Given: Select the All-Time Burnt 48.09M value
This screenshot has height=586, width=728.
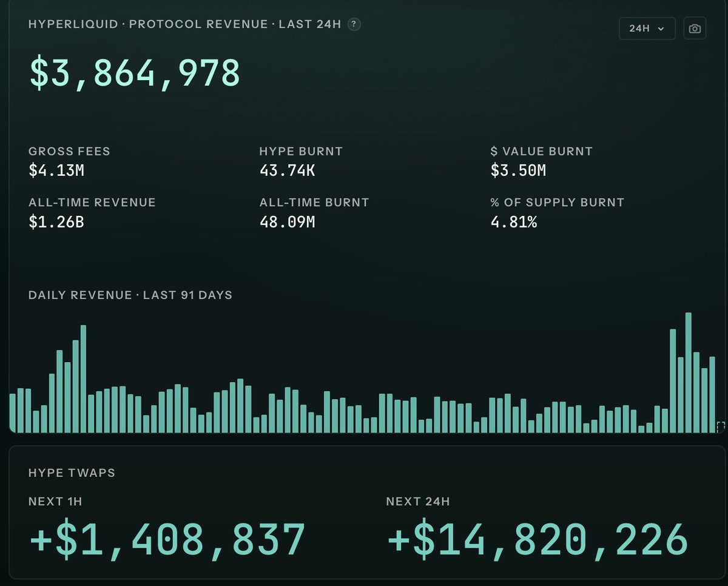Looking at the screenshot, I should pyautogui.click(x=287, y=222).
